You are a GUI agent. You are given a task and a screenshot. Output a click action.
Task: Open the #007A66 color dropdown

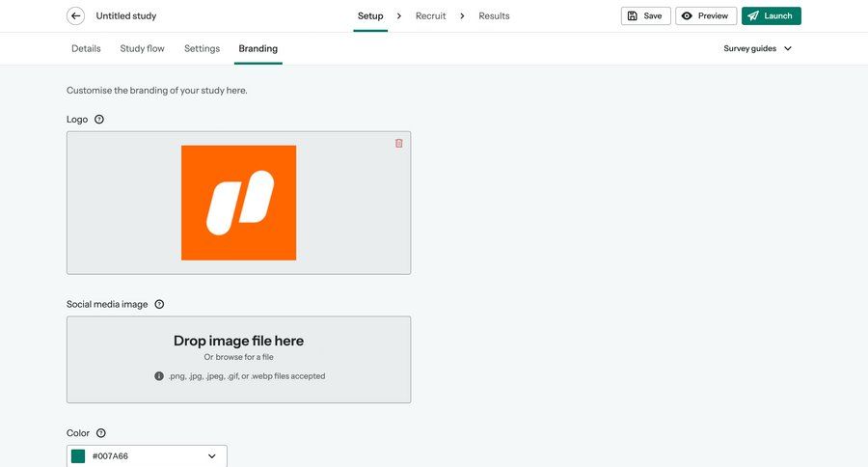point(211,456)
